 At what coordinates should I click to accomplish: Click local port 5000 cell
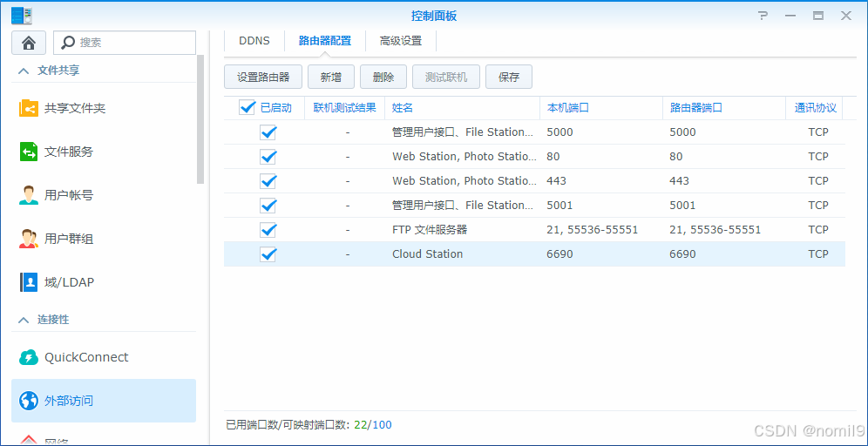(x=559, y=132)
